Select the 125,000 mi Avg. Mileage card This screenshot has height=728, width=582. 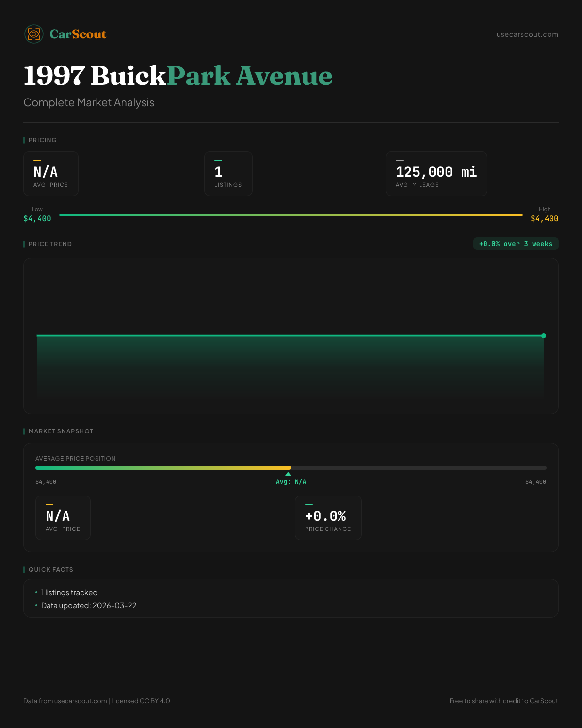point(436,174)
